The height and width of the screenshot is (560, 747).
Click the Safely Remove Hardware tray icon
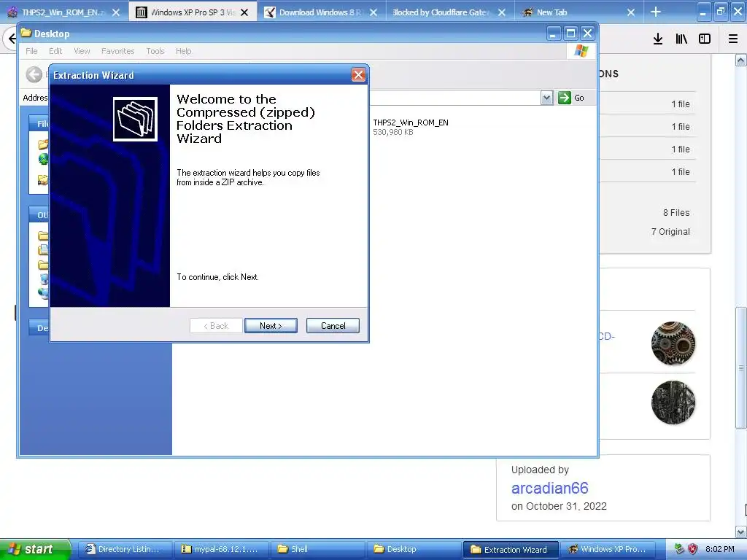tap(680, 549)
